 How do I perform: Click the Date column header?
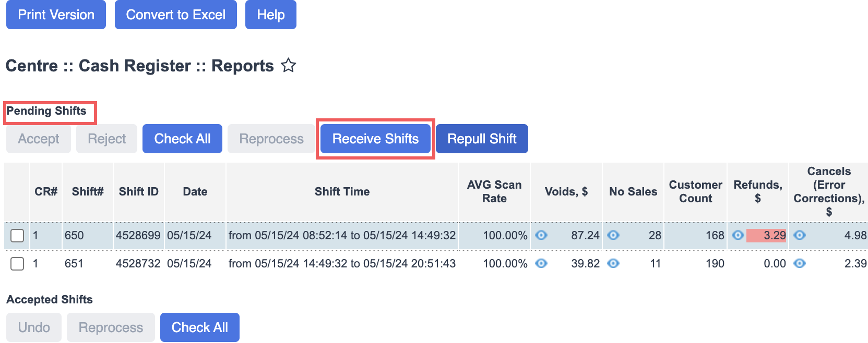tap(195, 192)
